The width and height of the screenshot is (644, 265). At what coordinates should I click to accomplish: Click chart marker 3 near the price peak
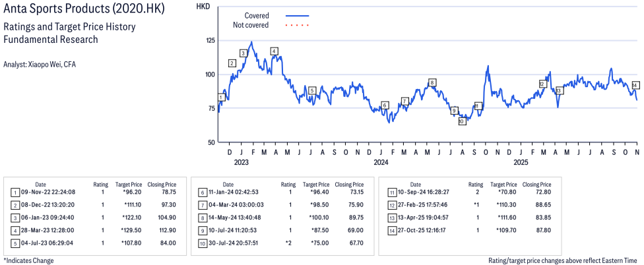[243, 53]
